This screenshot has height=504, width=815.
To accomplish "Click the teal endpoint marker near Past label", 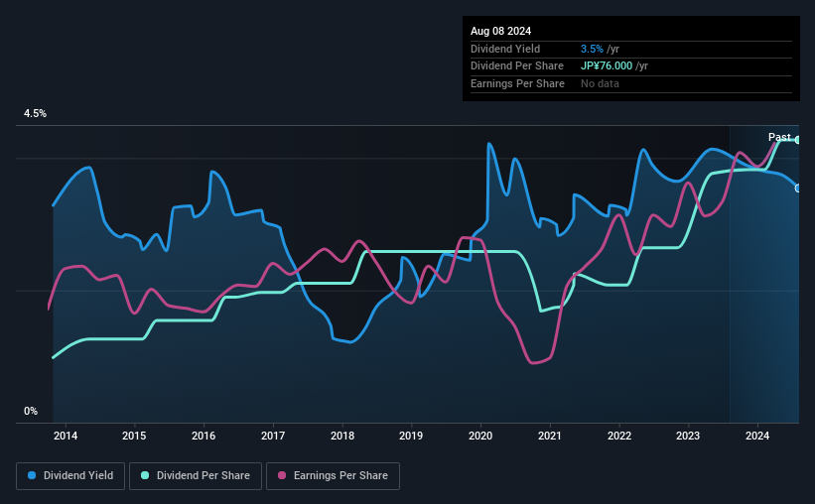I will [797, 140].
